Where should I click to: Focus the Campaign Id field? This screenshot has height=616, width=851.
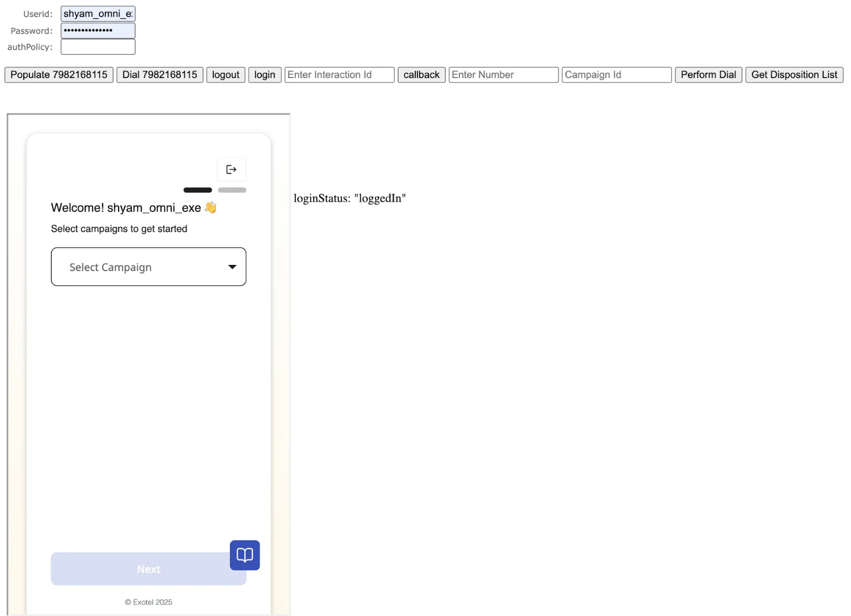click(616, 75)
